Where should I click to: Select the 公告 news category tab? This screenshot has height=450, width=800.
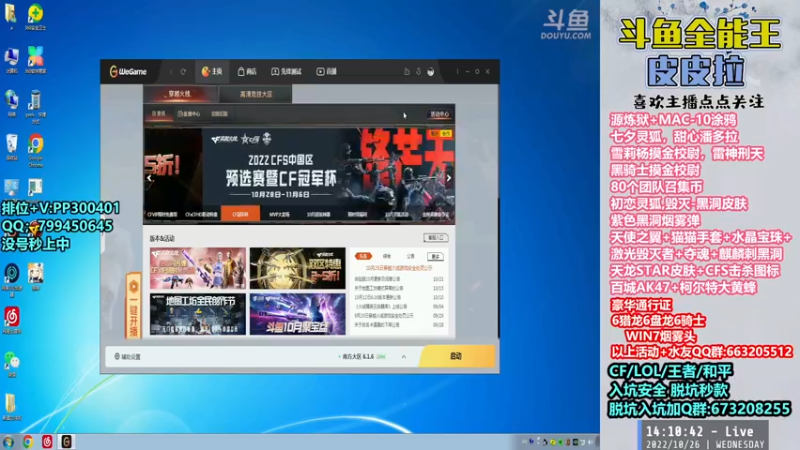click(x=410, y=256)
